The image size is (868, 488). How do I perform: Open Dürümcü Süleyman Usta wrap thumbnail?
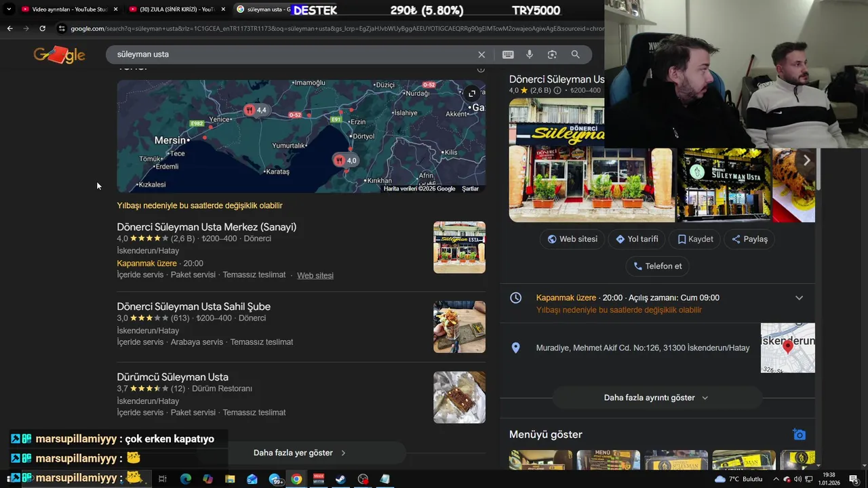(x=459, y=397)
